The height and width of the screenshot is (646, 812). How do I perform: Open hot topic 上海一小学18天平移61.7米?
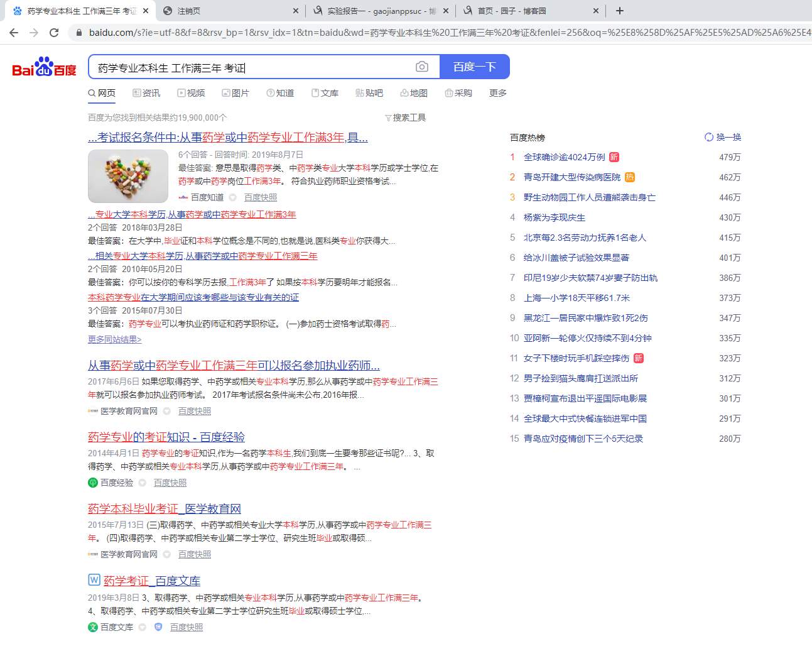[577, 298]
